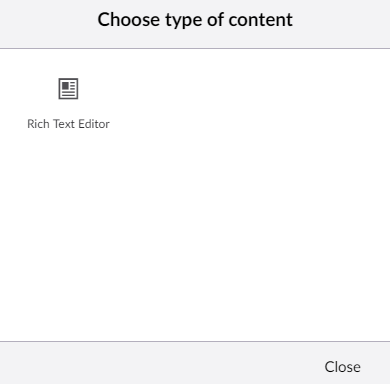Activate the Rich Text Editor grid editor icon
390x384 pixels.
pos(68,89)
